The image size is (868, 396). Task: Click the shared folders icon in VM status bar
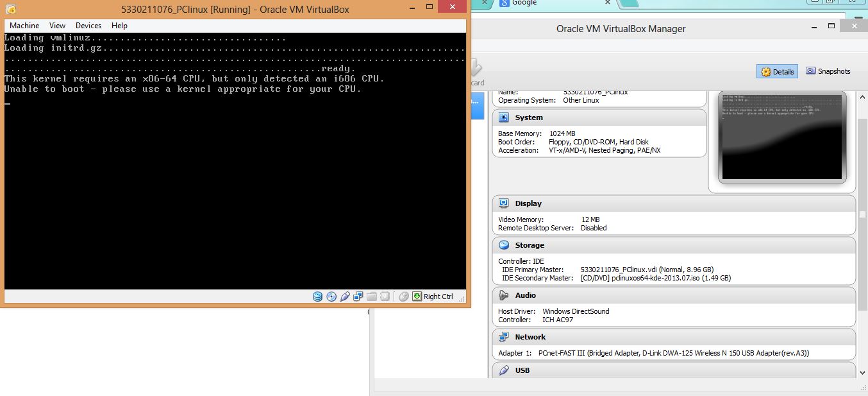click(x=372, y=297)
